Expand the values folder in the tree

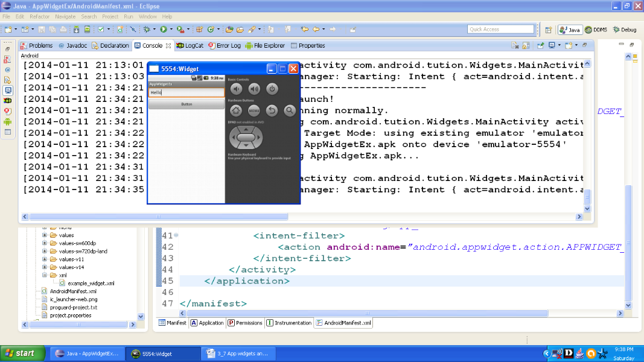point(44,235)
